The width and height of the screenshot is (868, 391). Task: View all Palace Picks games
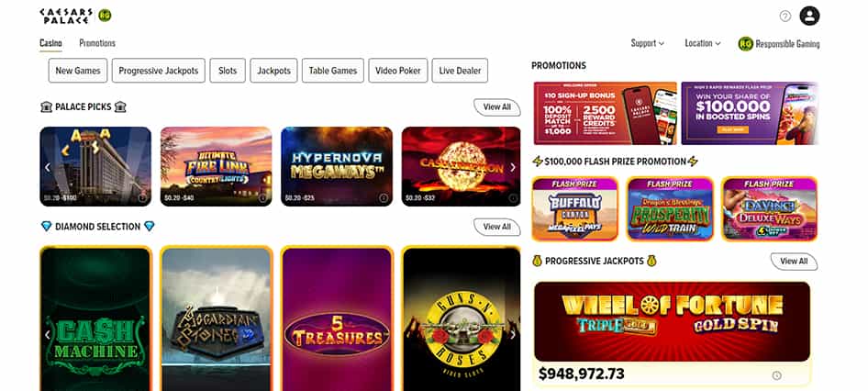pos(497,106)
